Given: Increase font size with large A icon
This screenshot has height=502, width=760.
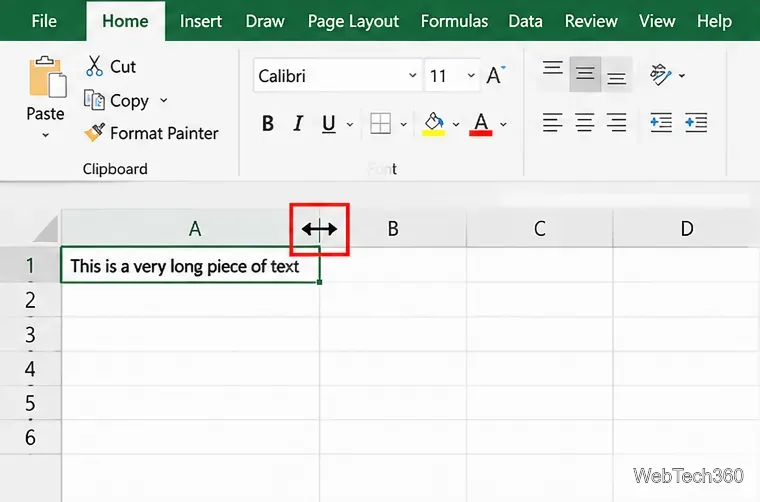Looking at the screenshot, I should coord(495,75).
